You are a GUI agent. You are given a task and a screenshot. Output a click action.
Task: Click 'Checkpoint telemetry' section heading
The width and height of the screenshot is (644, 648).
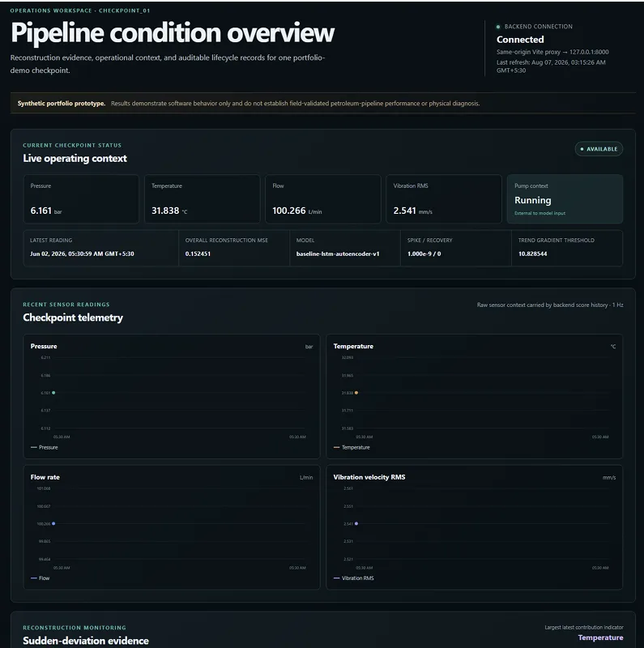pyautogui.click(x=73, y=318)
